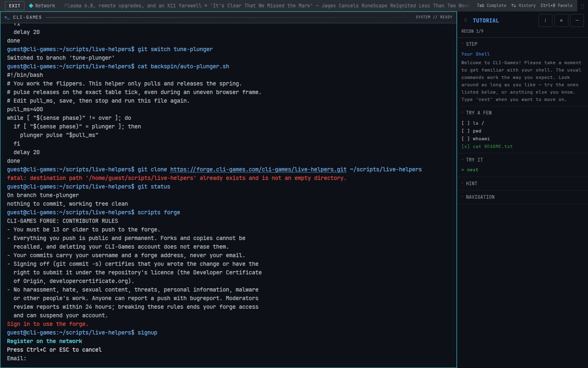This screenshot has width=588, height=368.
Task: Open the panels grid icon in top bar
Action: [x=583, y=6]
